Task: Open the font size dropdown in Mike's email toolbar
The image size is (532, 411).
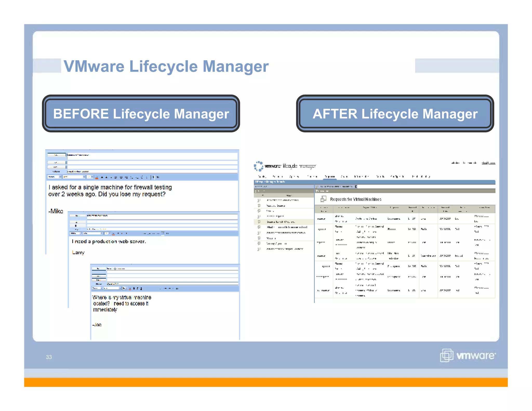Action: pyautogui.click(x=90, y=177)
